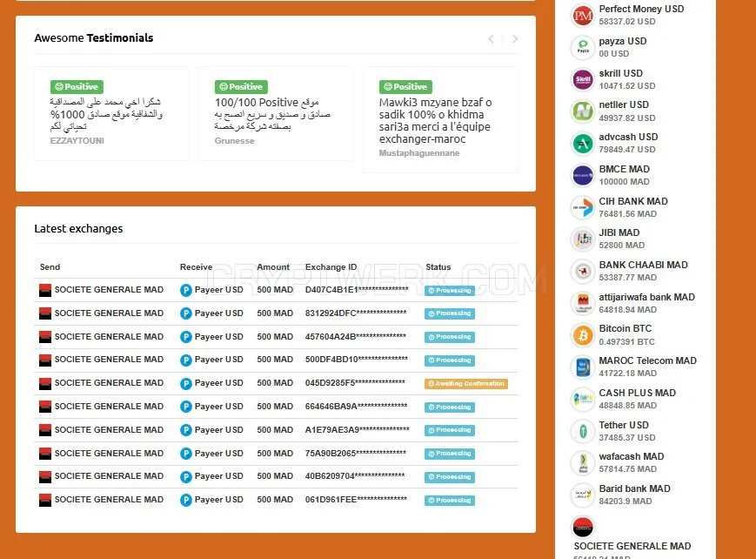Click the payza USD logo icon

tap(583, 47)
